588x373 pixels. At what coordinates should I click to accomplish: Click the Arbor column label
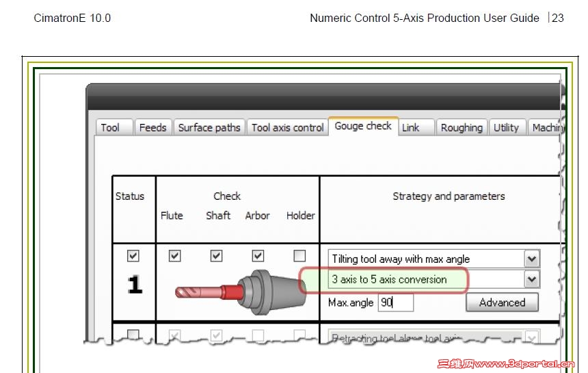pyautogui.click(x=257, y=216)
